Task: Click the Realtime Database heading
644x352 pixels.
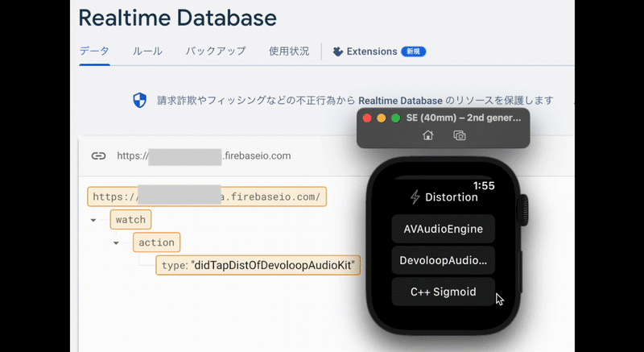Action: click(x=177, y=18)
